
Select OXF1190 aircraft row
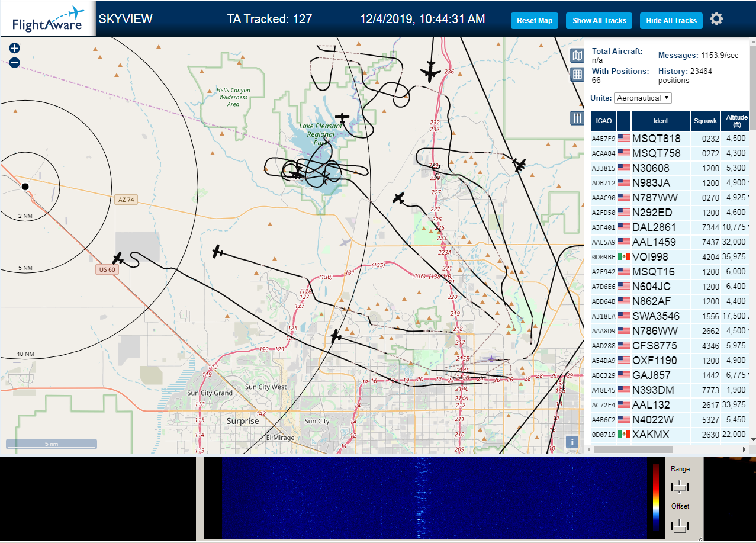(x=671, y=360)
